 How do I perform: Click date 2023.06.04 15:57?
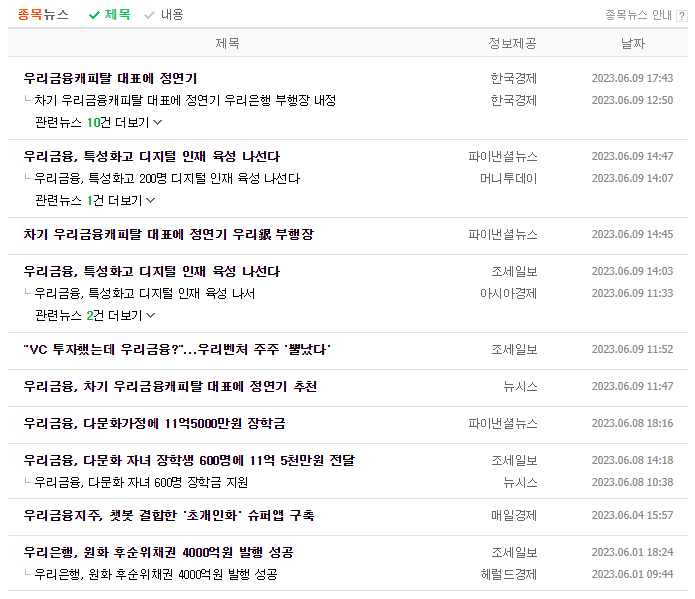pos(632,515)
